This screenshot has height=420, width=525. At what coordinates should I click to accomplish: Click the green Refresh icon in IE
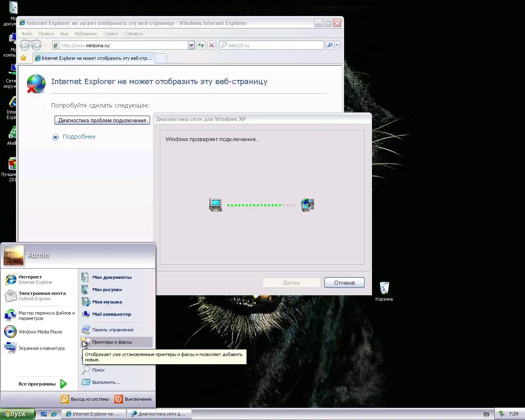point(201,45)
